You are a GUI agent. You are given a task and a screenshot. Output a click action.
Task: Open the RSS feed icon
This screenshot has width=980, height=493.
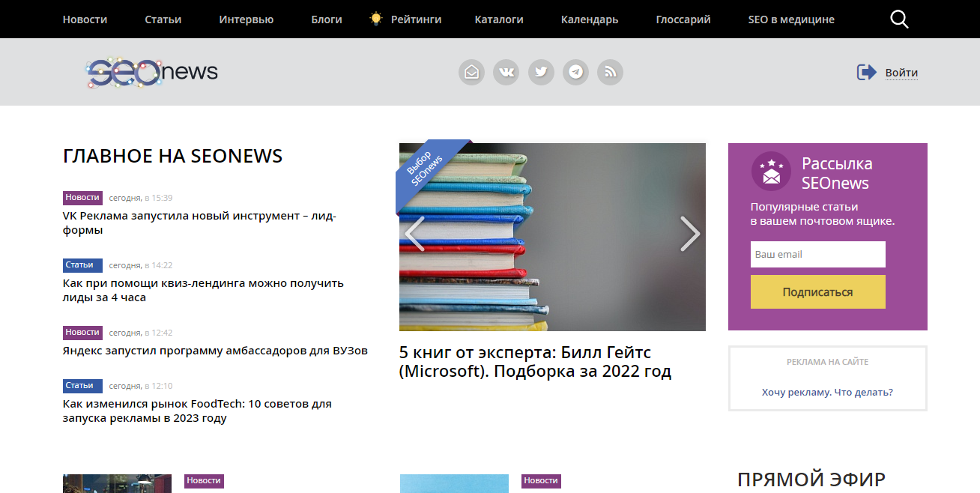(x=610, y=73)
